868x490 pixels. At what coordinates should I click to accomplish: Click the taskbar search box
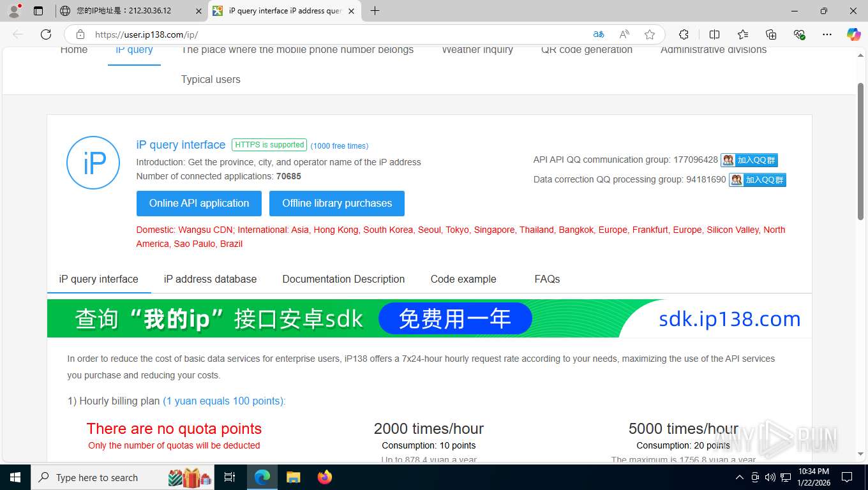point(123,477)
